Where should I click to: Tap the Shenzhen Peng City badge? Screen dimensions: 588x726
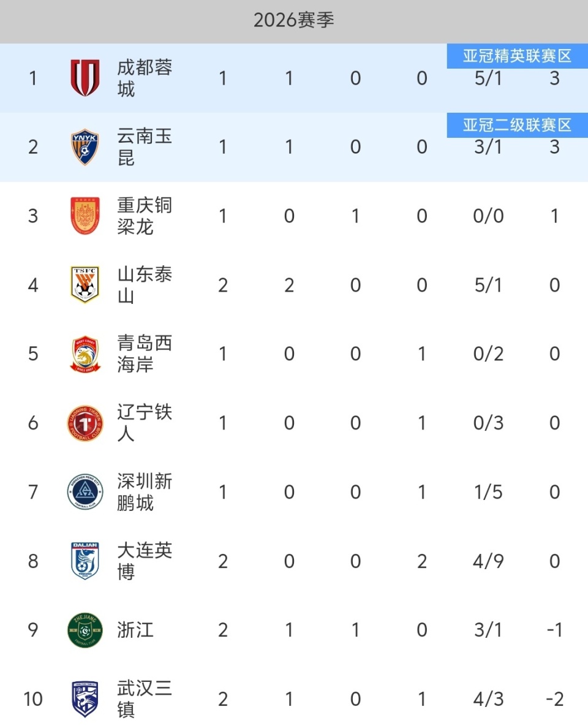(85, 492)
